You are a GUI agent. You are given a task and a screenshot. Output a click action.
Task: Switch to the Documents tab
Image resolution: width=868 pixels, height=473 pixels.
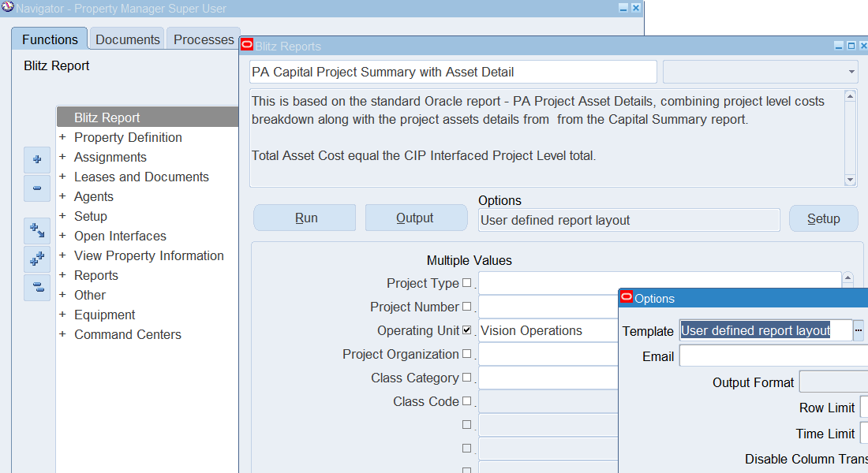click(x=127, y=39)
